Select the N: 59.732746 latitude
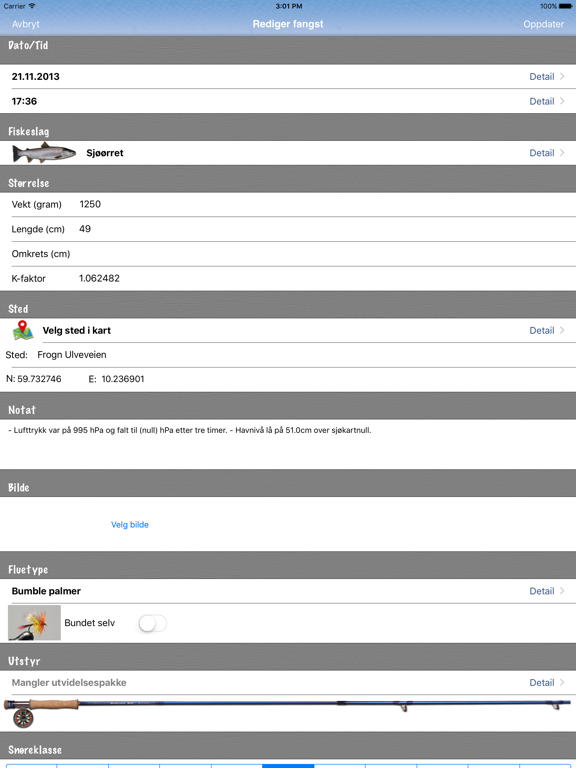The height and width of the screenshot is (768, 576). point(34,379)
